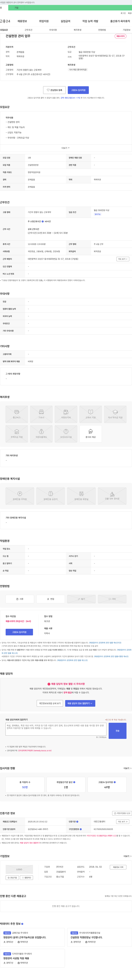Click the 차량유지비 benefit icon

66,414
